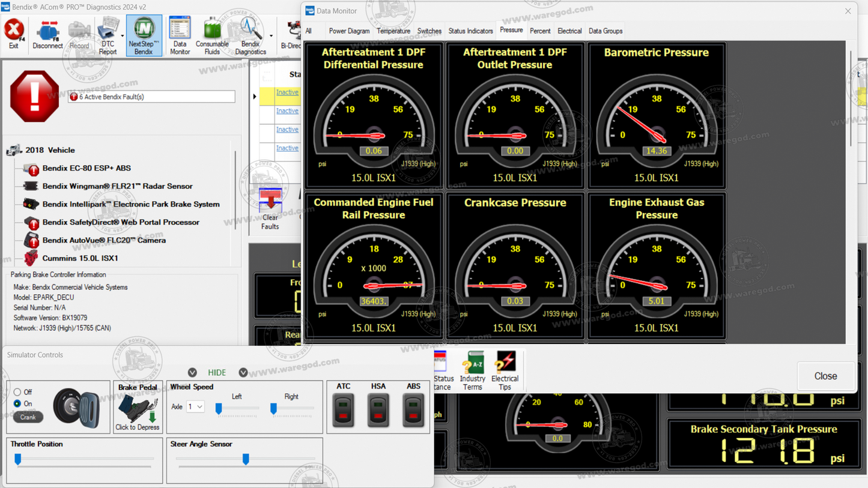Open the Industry Terms A-Z glossary

point(472,370)
